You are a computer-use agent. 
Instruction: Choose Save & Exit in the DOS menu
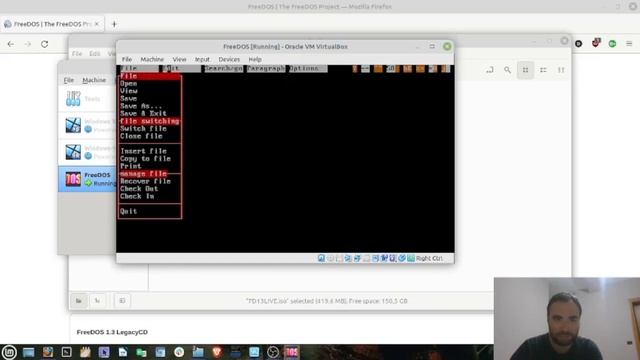click(x=143, y=113)
